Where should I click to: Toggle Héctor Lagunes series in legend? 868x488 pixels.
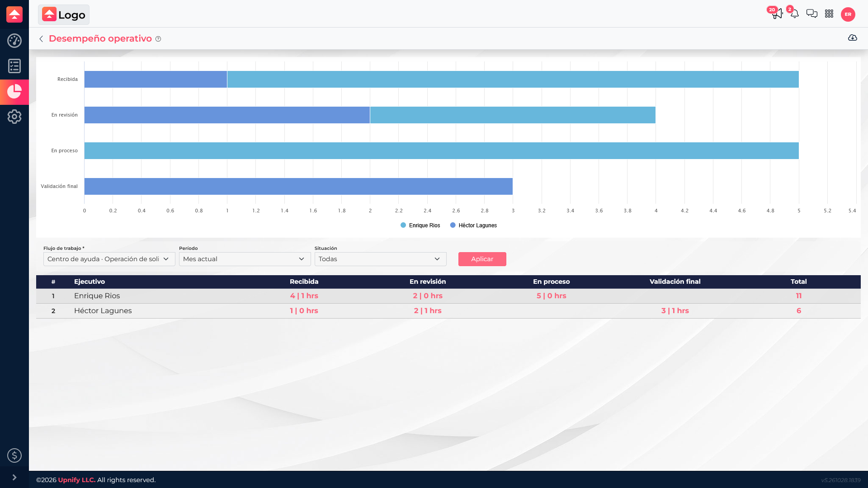(473, 225)
